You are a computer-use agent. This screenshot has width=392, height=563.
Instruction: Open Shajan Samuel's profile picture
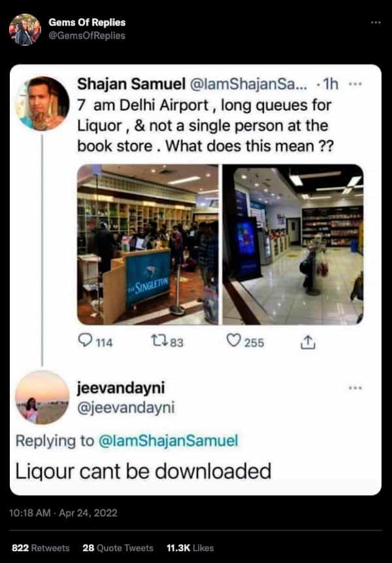(42, 103)
